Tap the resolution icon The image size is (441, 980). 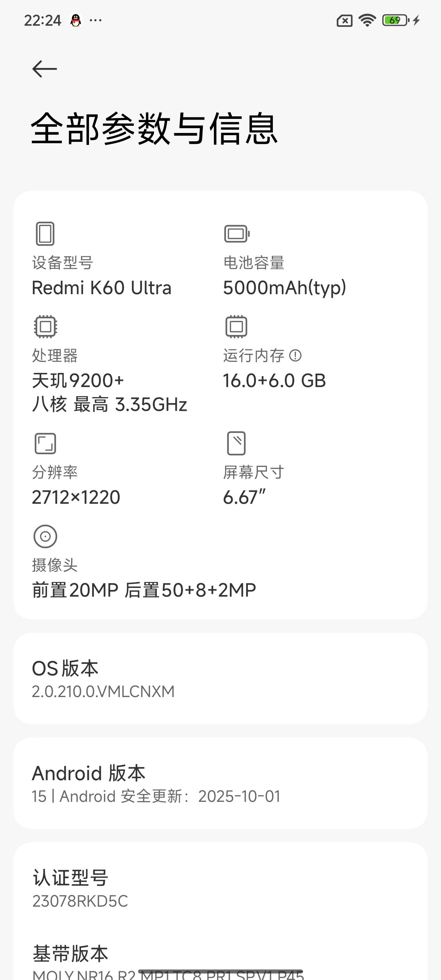[45, 444]
